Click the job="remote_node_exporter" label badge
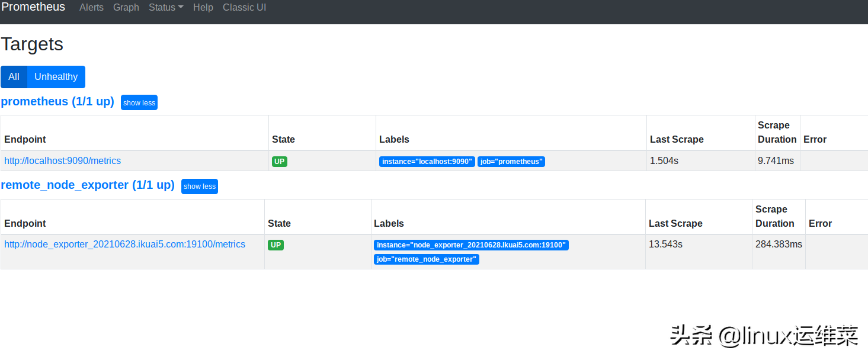 pyautogui.click(x=427, y=259)
